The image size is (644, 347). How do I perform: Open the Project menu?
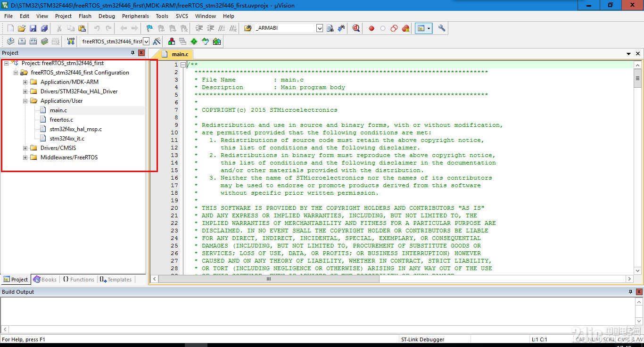pos(63,16)
